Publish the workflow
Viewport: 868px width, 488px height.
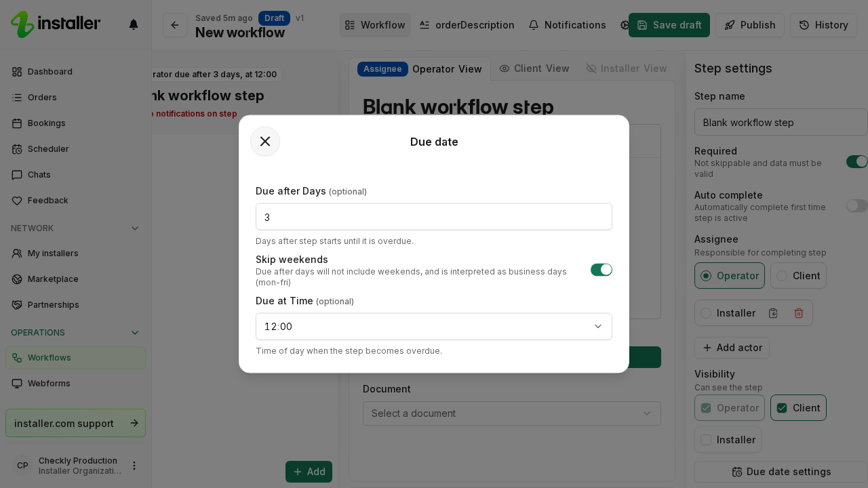[750, 25]
